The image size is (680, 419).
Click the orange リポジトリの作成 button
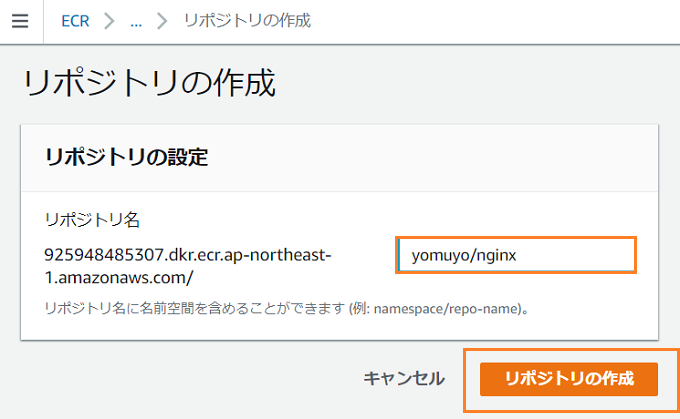(x=569, y=379)
